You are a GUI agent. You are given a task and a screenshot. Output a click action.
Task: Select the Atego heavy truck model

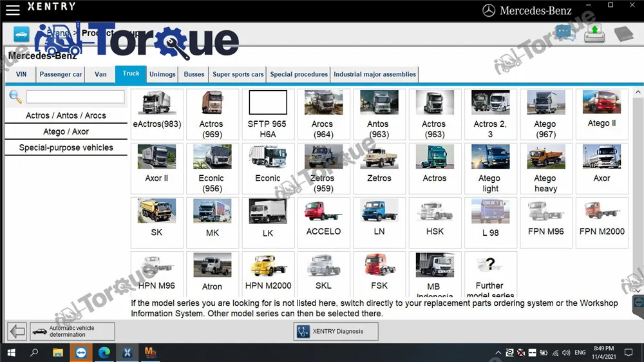tap(546, 169)
